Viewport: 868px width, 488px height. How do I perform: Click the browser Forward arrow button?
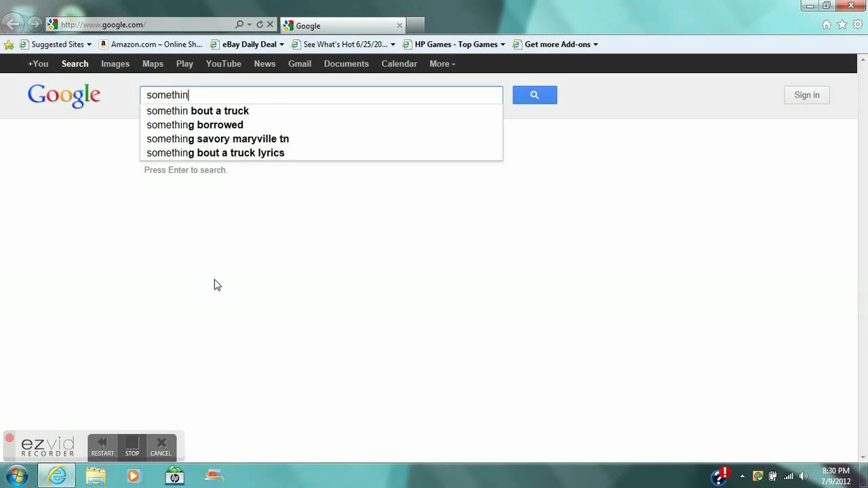35,24
